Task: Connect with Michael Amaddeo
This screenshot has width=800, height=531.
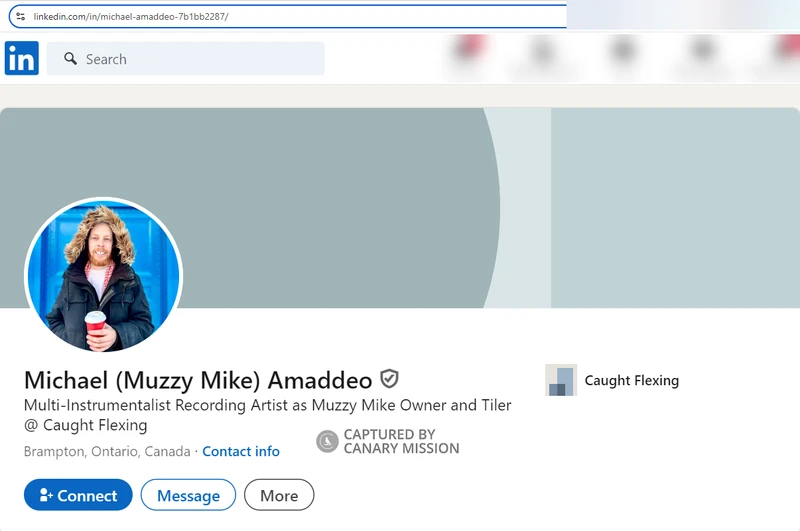Action: coord(78,495)
